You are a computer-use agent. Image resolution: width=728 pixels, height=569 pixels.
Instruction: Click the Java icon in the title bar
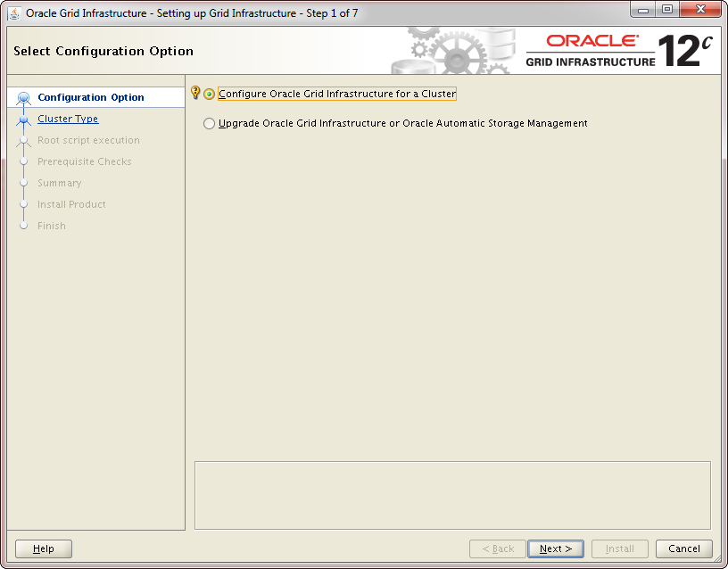coord(14,13)
